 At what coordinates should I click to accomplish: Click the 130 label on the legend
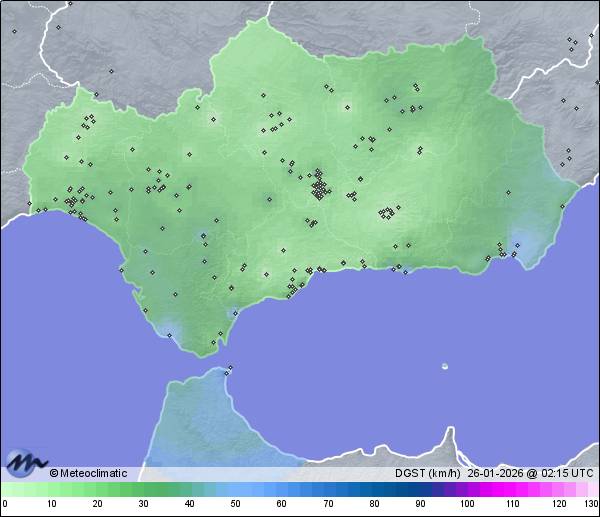591,504
